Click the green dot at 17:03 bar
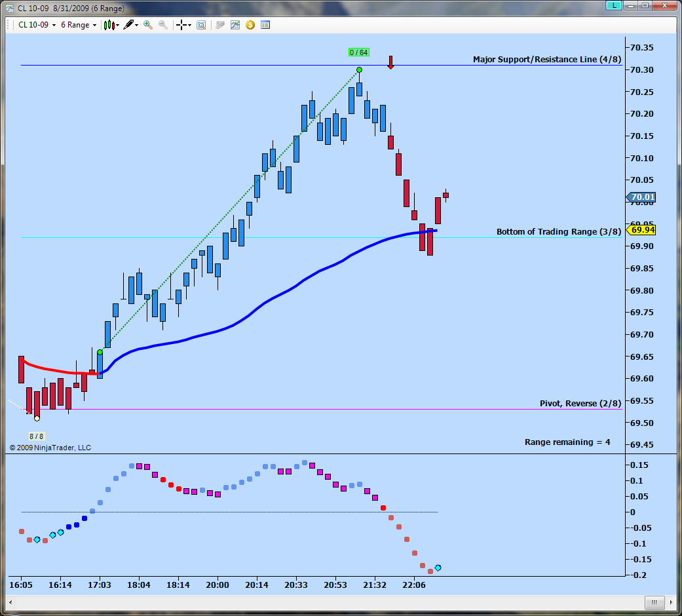 point(100,353)
